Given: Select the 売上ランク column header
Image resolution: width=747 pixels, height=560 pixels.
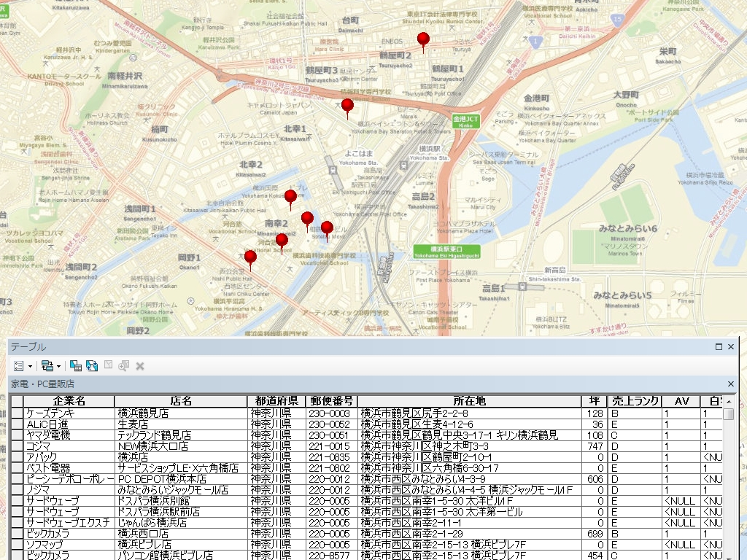Looking at the screenshot, I should (x=635, y=401).
